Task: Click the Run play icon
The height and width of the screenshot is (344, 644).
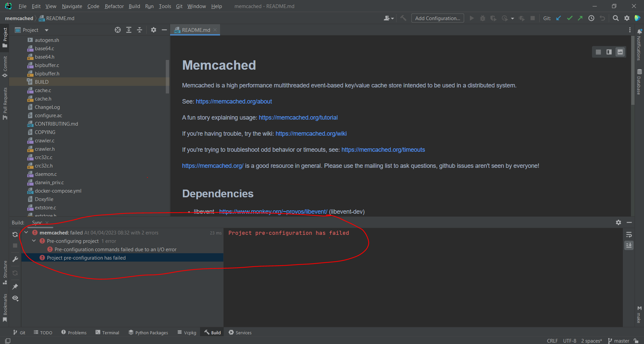Action: coord(472,18)
